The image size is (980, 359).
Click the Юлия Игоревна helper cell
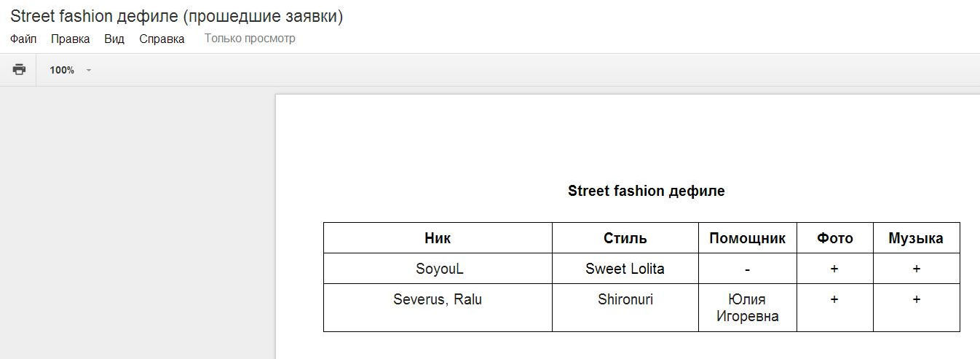pyautogui.click(x=747, y=307)
